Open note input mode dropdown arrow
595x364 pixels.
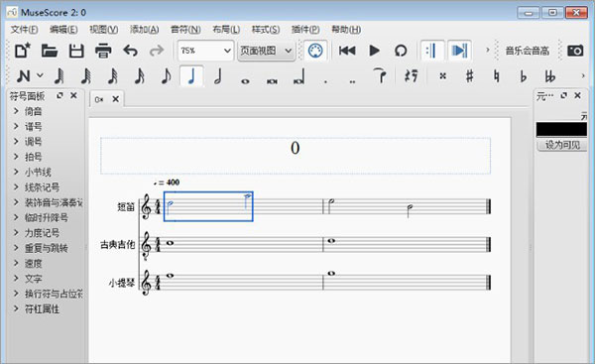[x=40, y=75]
